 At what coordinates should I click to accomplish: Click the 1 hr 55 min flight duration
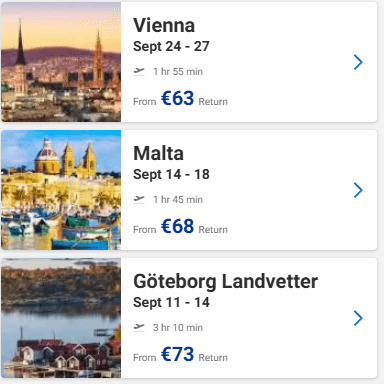(x=178, y=71)
